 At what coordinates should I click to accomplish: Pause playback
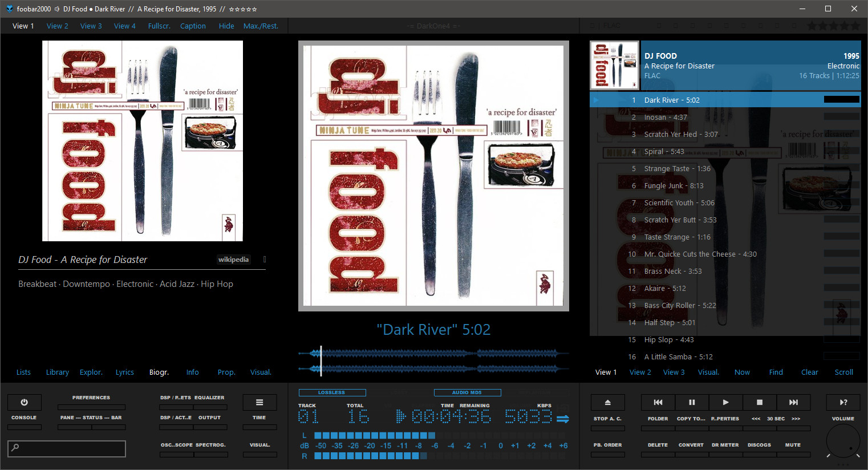(x=692, y=402)
